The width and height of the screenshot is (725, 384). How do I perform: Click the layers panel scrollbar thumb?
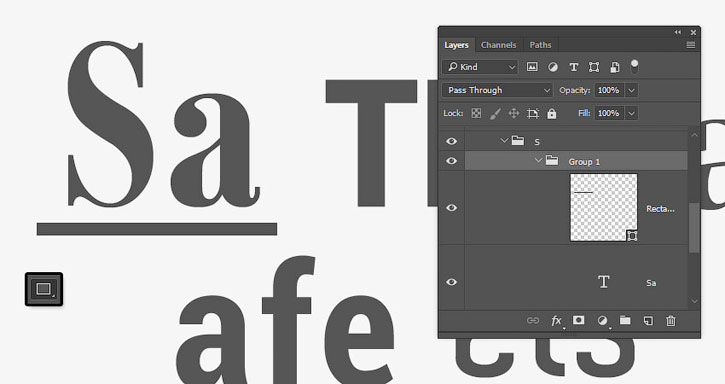pos(694,228)
